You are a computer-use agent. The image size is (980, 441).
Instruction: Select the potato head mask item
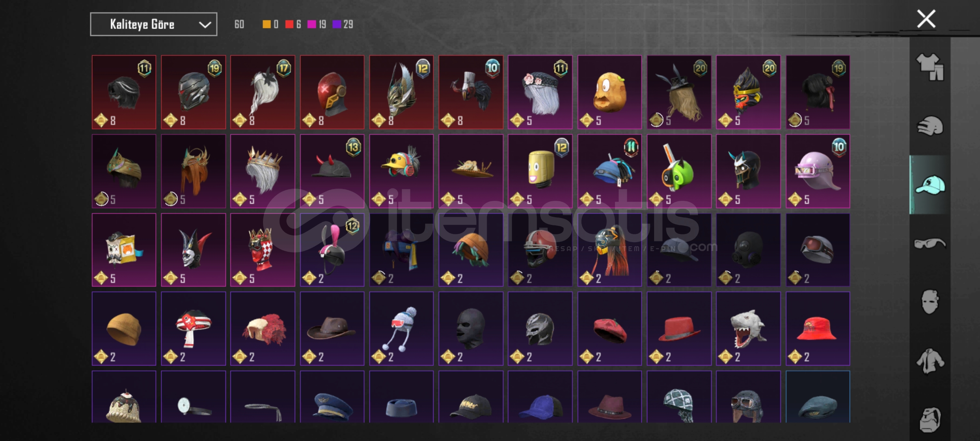[x=610, y=92]
